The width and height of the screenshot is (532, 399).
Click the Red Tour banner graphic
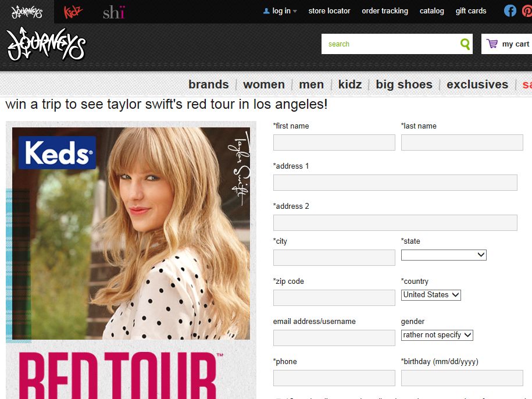pyautogui.click(x=121, y=375)
